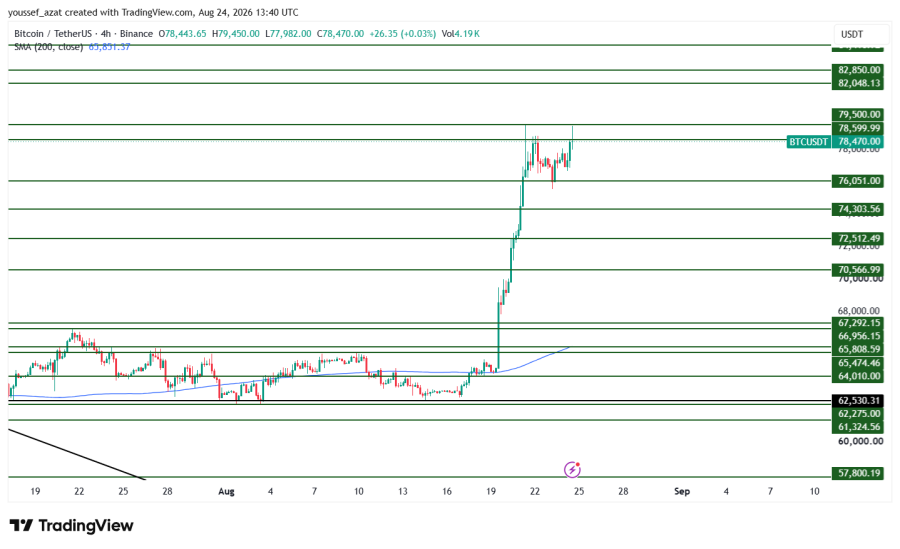This screenshot has height=549, width=900.
Task: Click the 78,470.00 current price label
Action: [858, 141]
